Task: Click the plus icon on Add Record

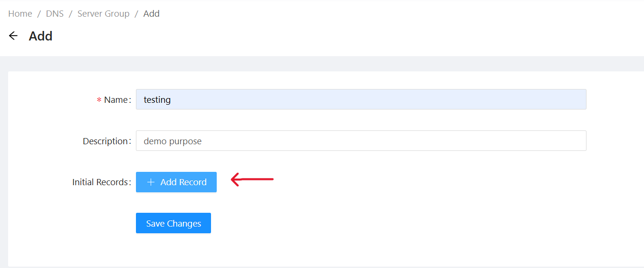Action: pos(151,182)
